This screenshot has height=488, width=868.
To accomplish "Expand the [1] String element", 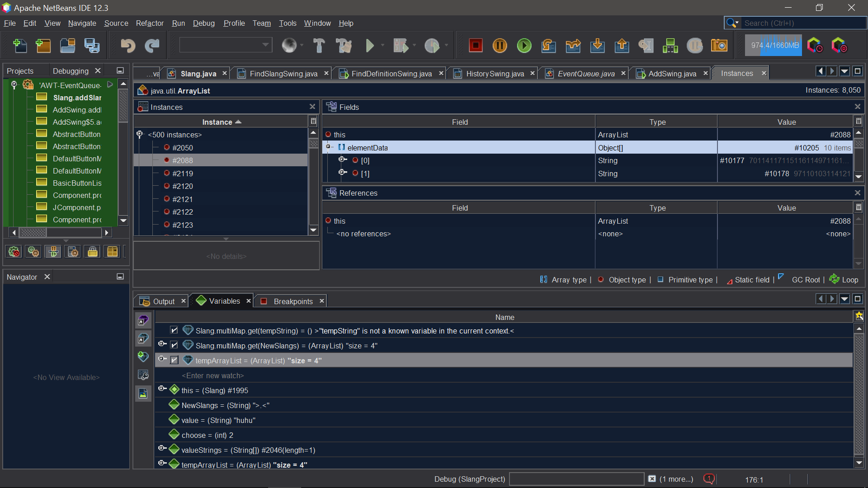I will 343,172.
